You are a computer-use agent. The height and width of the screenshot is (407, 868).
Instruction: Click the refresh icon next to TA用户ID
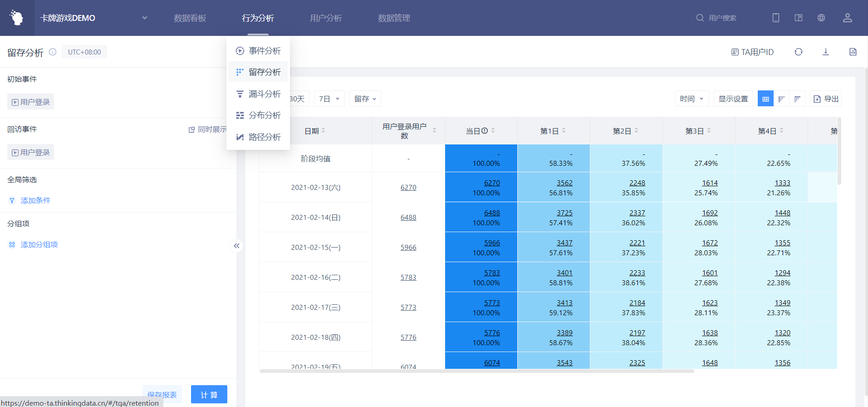[x=799, y=52]
